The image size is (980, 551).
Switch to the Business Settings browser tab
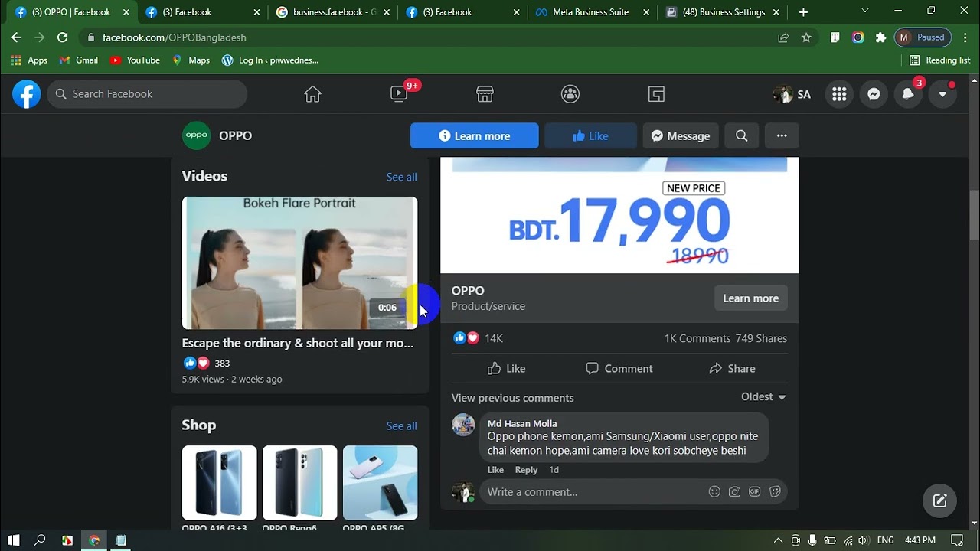pos(722,12)
